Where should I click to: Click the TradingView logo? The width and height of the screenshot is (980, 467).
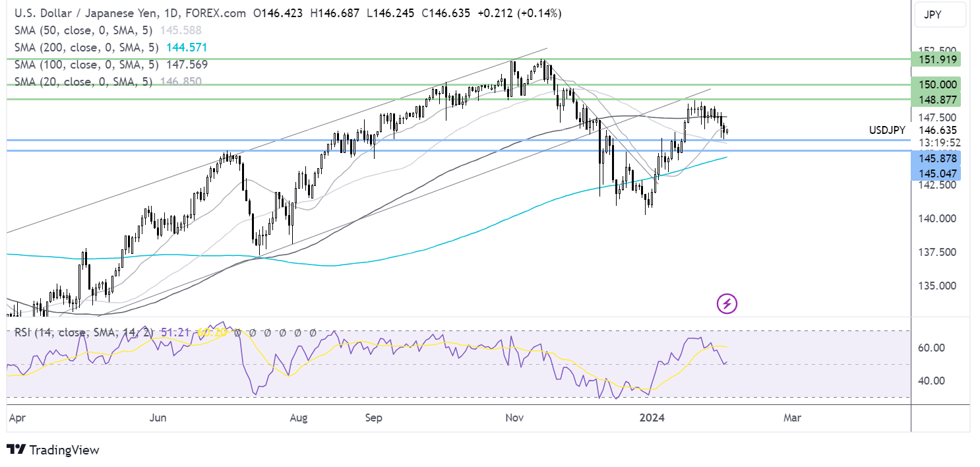53,450
